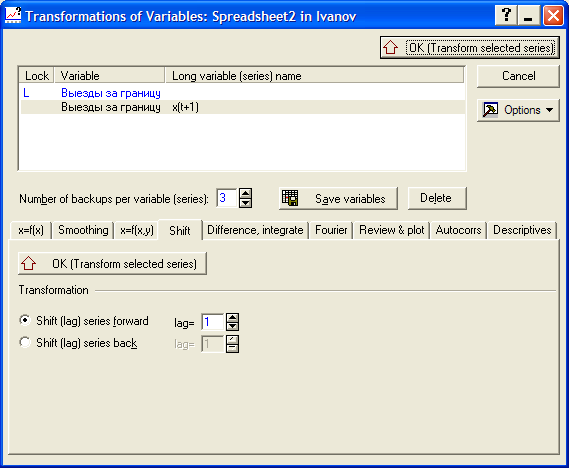Increase number of backups with up arrow

[245, 193]
